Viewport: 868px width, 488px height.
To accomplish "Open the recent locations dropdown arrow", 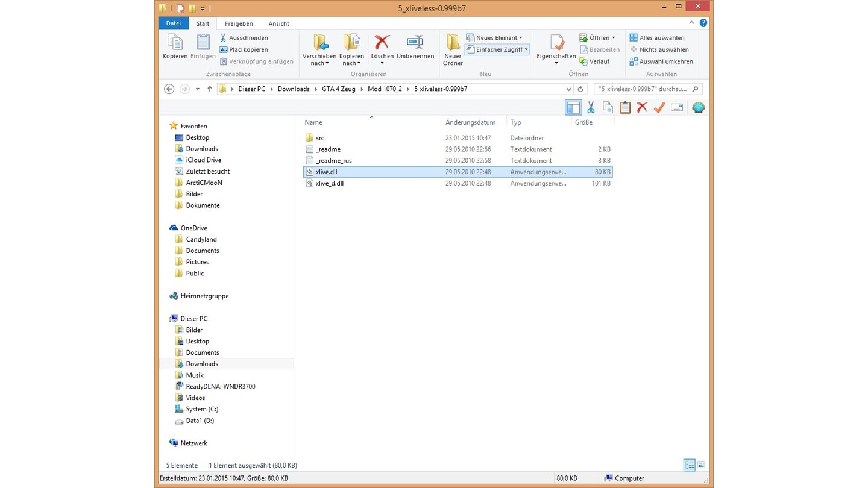I will [x=198, y=89].
